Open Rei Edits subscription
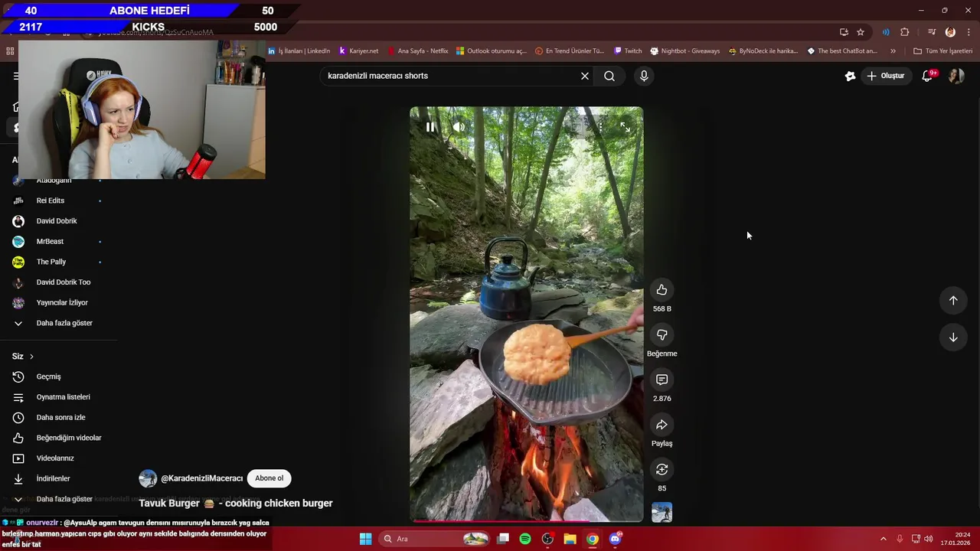980x551 pixels. [x=51, y=201]
